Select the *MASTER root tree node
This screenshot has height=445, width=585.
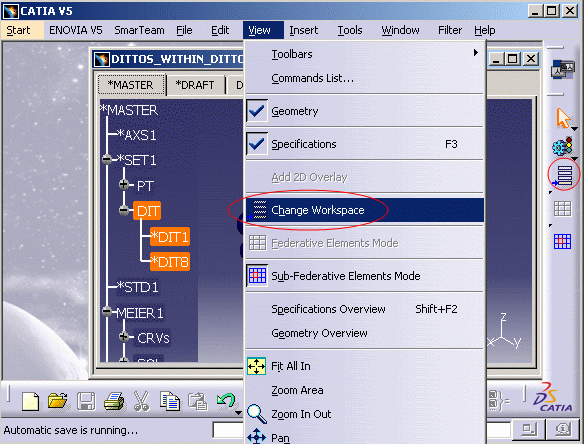point(129,110)
